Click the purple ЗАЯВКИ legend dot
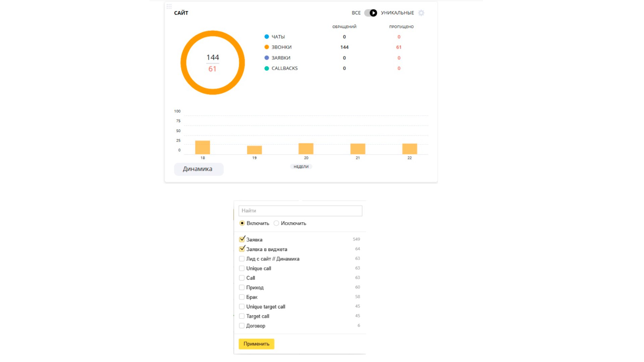This screenshot has width=644, height=362. click(267, 58)
